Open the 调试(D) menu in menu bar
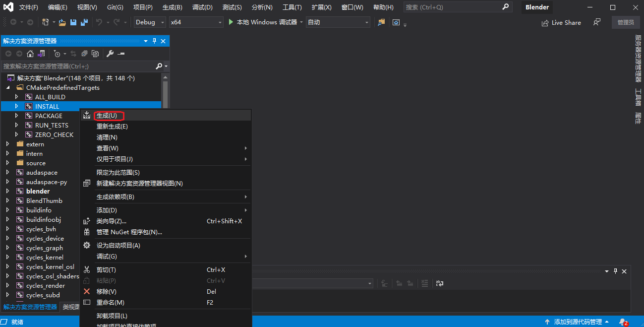Image resolution: width=644 pixels, height=327 pixels. 202,7
